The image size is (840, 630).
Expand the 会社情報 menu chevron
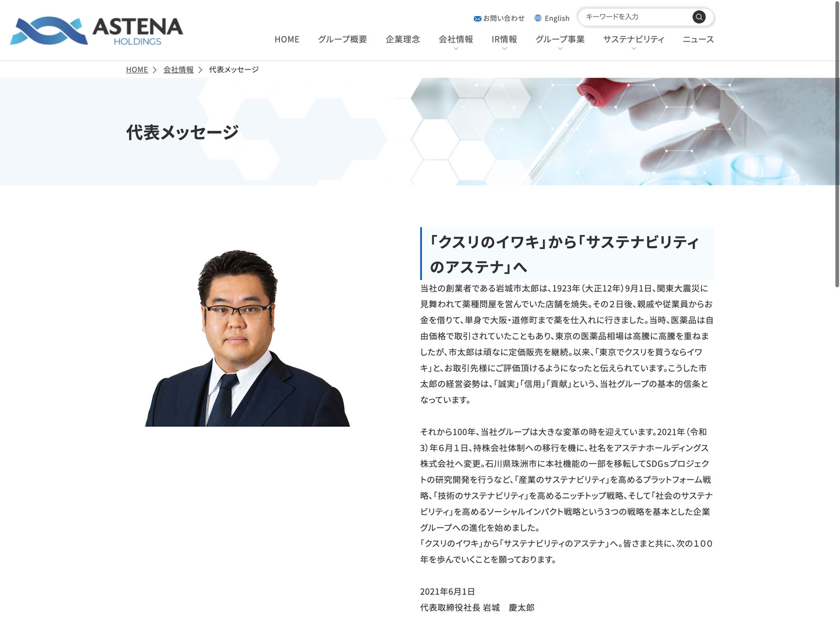coord(456,49)
